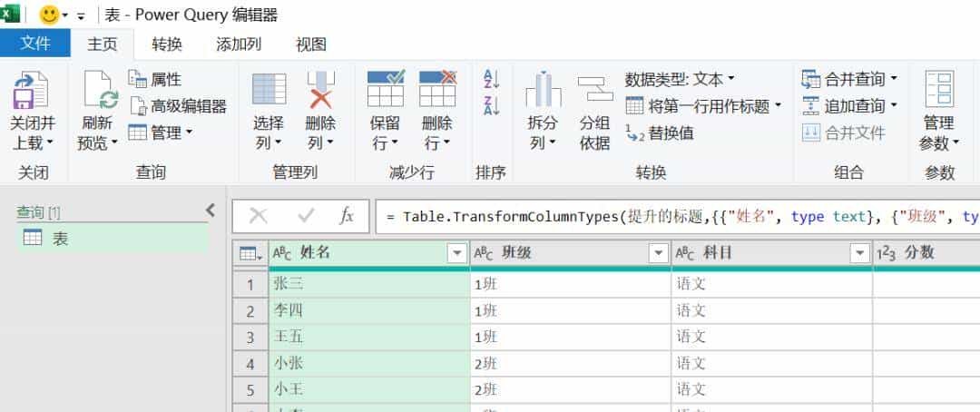Open the File (文件) tab
The width and height of the screenshot is (980, 412).
click(35, 44)
